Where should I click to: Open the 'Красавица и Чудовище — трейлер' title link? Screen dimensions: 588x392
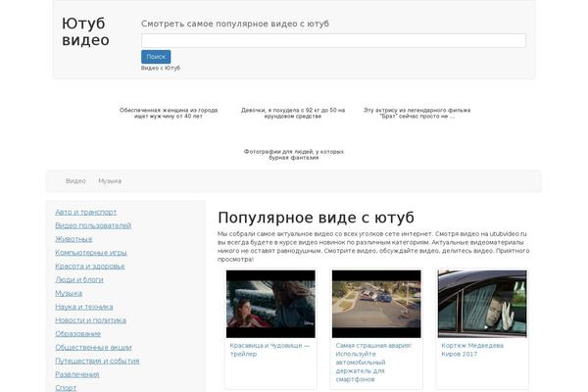click(269, 350)
